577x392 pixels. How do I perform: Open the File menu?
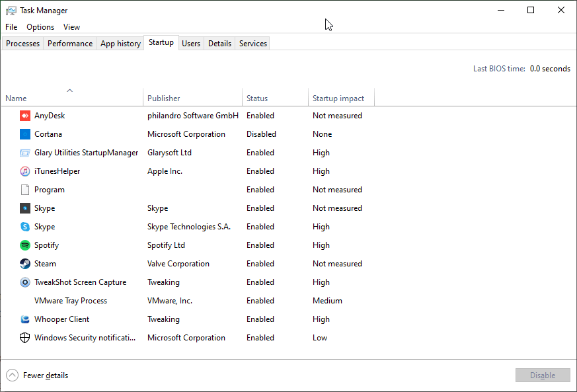11,27
